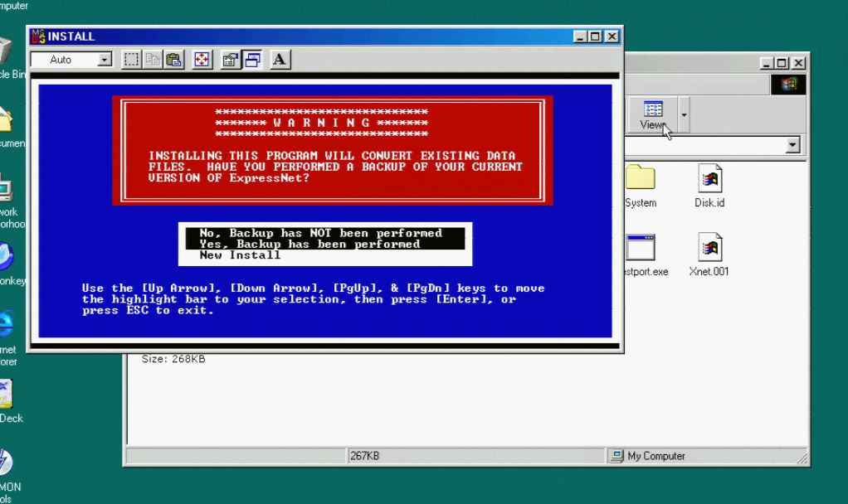Click the INSTALL window MS-DOS title icon
The width and height of the screenshot is (848, 504).
pos(37,36)
